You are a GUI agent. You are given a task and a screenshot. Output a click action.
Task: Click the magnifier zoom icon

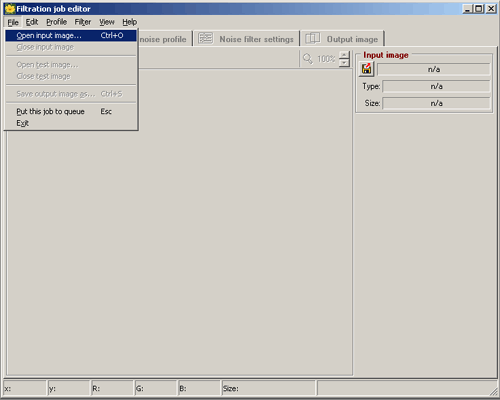[308, 59]
